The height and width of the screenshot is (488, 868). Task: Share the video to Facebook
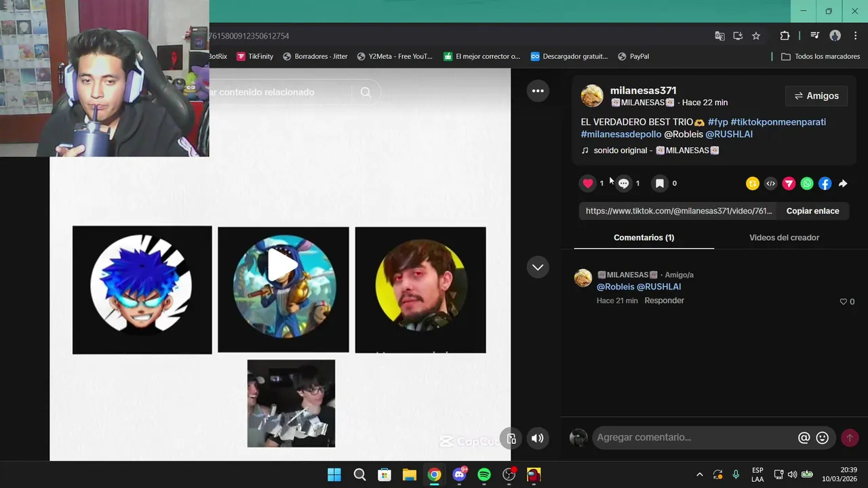825,183
